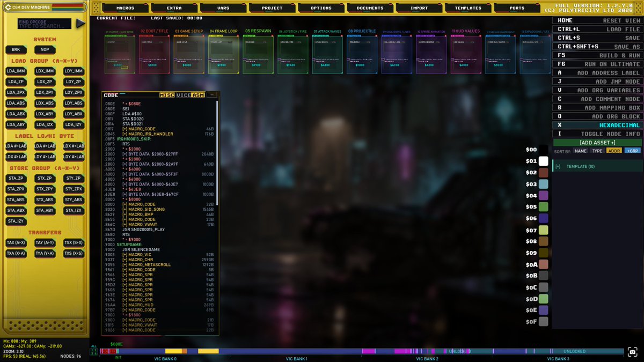Image resolution: width=644 pixels, height=362 pixels.
Task: Choose the LDY_ABS opcode
Action: click(74, 103)
